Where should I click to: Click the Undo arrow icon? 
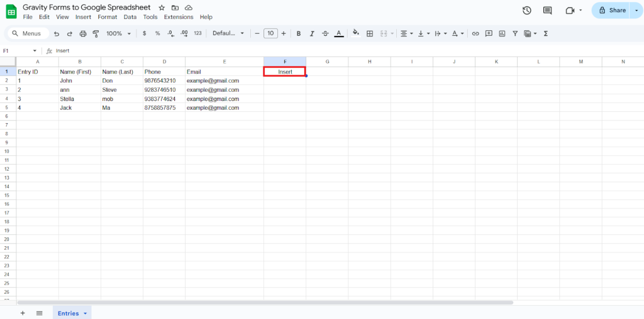pyautogui.click(x=57, y=34)
